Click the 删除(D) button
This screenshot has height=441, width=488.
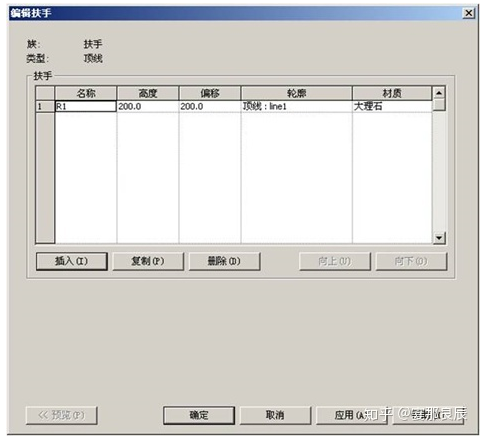click(224, 261)
